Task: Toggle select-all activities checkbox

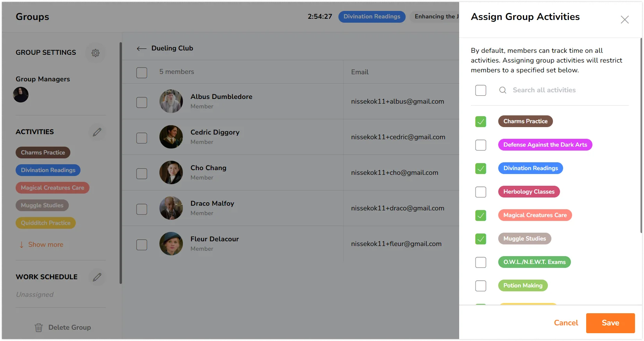Action: coord(481,90)
